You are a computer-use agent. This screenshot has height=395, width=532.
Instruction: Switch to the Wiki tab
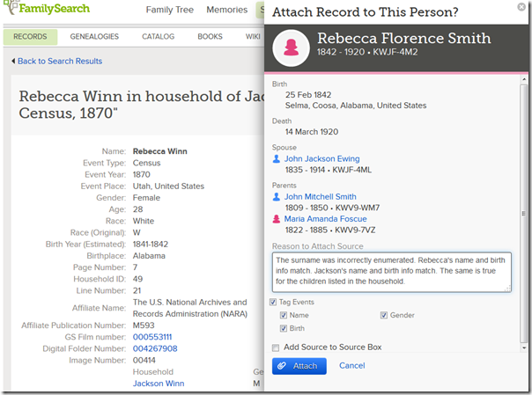[253, 37]
